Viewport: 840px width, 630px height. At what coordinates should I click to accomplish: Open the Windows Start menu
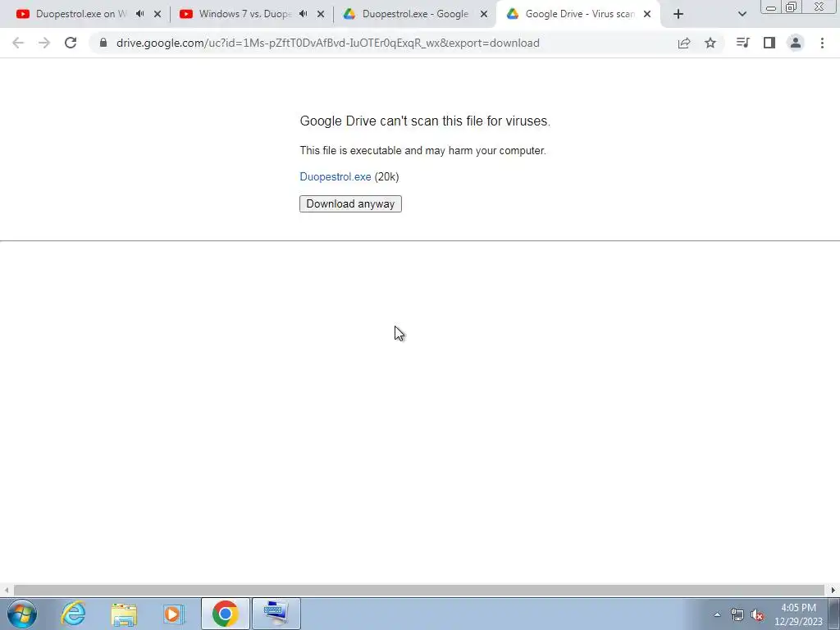(22, 614)
